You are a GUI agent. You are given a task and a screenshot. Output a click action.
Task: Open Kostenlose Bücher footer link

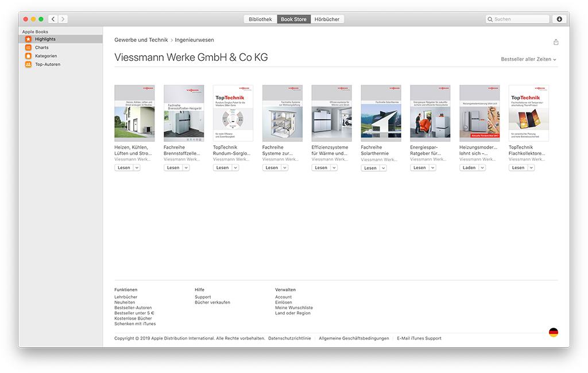coord(133,318)
